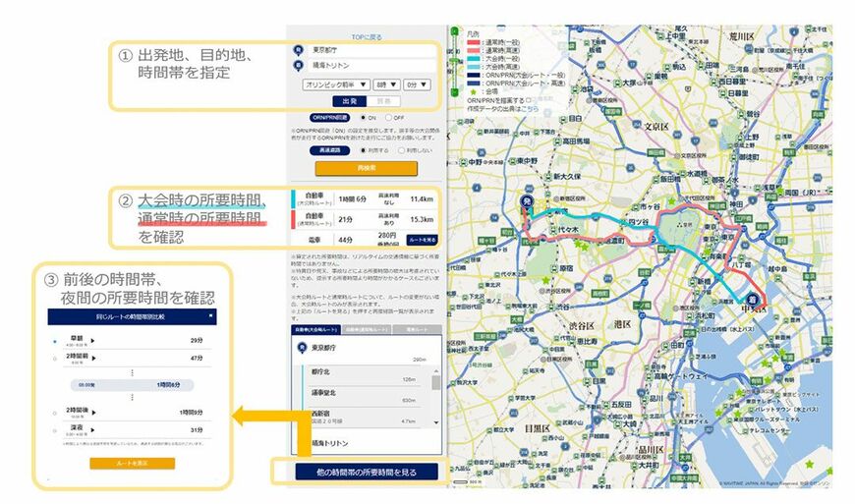Click the 東京都庁 departure input field

[x=371, y=50]
